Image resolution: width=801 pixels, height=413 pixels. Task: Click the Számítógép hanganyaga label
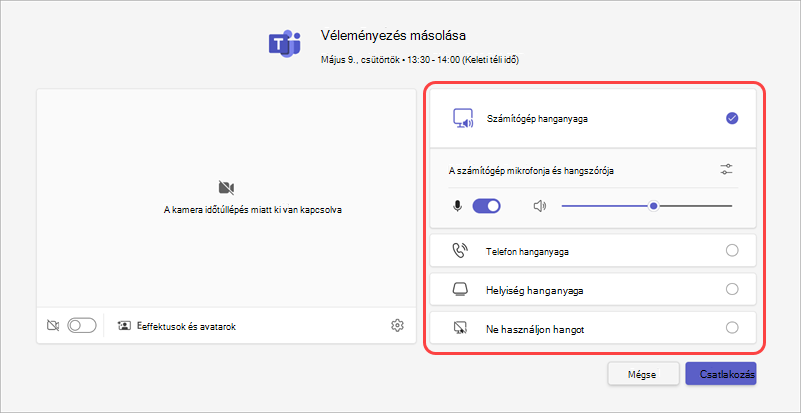tap(536, 120)
